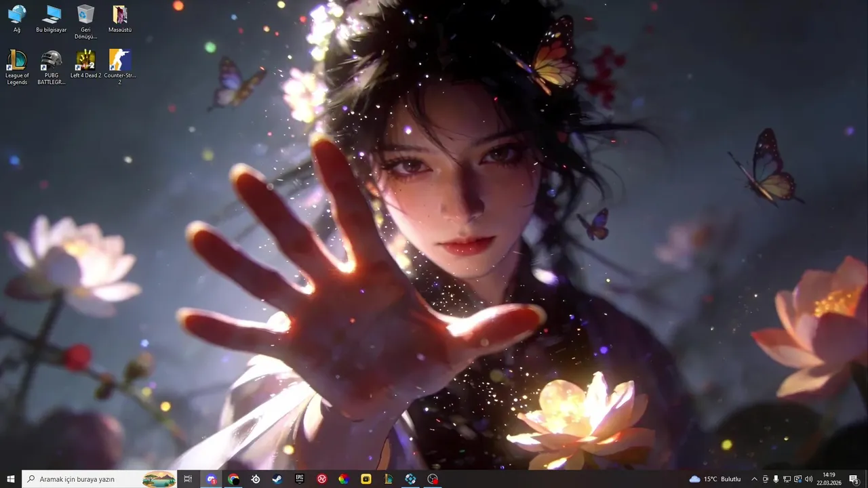Open the network status tray icon
Screen dimensions: 868x488
point(787,479)
